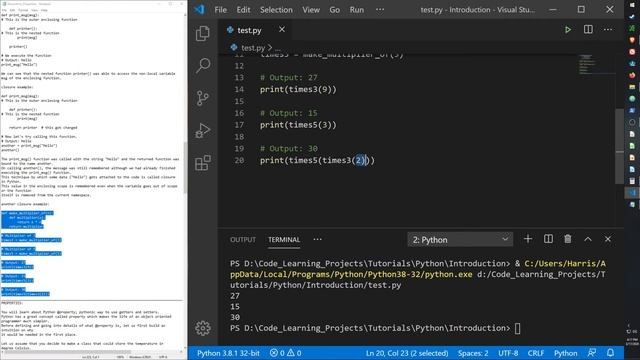Viewport: 640px width, 360px height.
Task: Switch to the TERMINAL panel tab
Action: click(284, 240)
